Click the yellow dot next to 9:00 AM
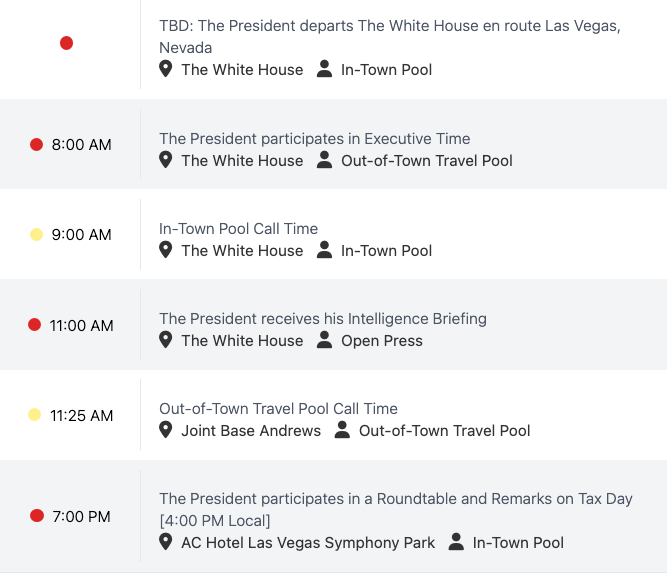Viewport: 667px width, 576px height. tap(37, 235)
